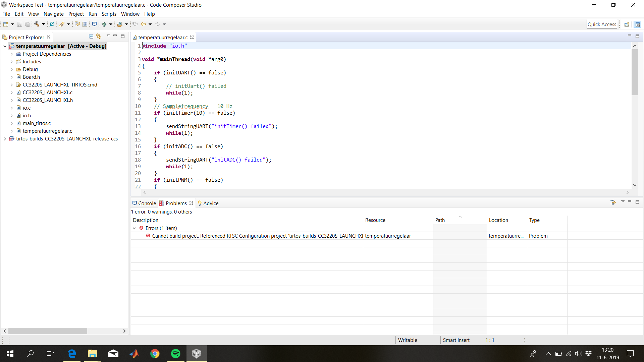Open Chrome from the taskbar
Viewport: 644px width, 362px height.
click(155, 354)
